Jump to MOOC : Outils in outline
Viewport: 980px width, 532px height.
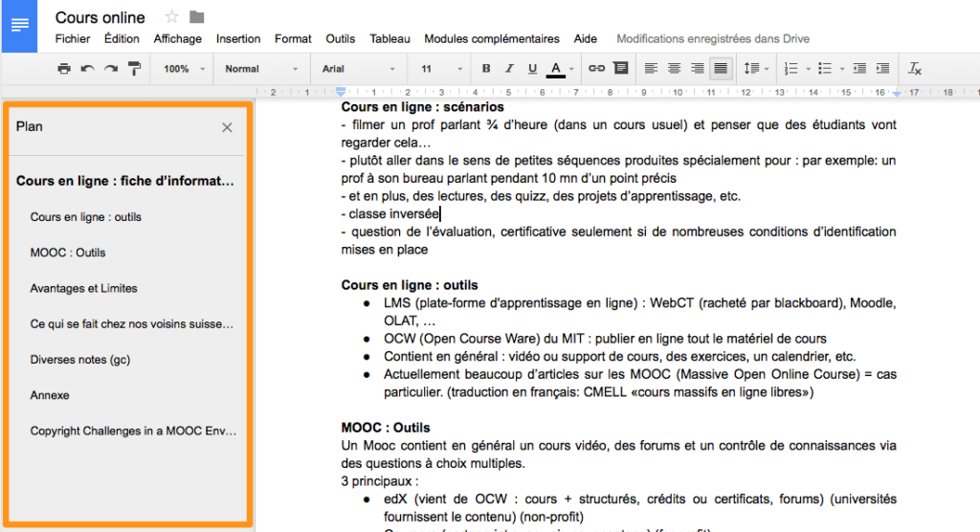tap(68, 253)
